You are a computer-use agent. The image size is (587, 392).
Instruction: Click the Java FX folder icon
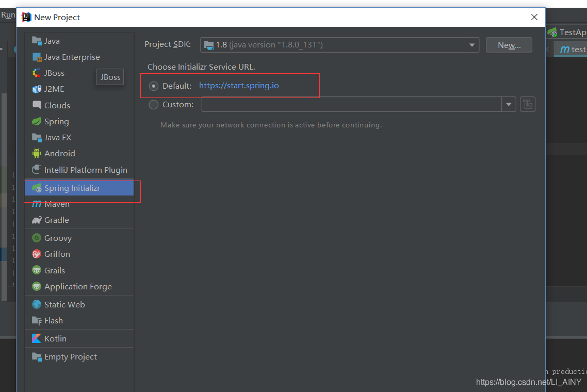[37, 137]
